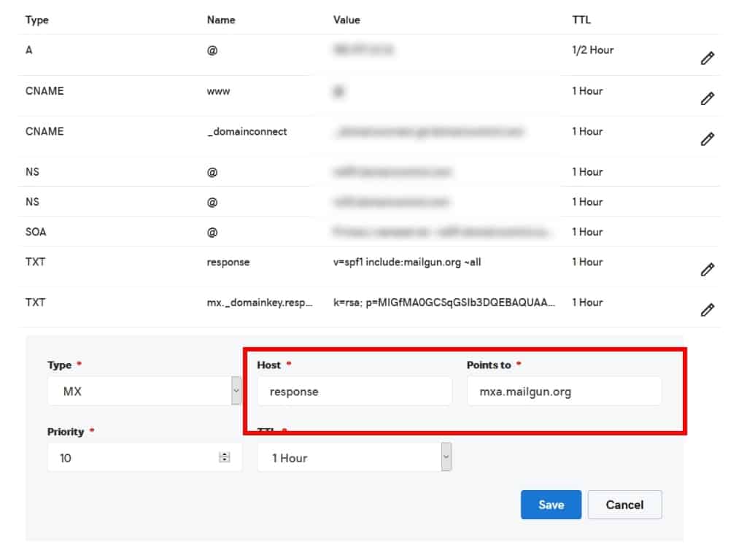Select the Value column header
Image resolution: width=747 pixels, height=560 pixels.
(347, 20)
